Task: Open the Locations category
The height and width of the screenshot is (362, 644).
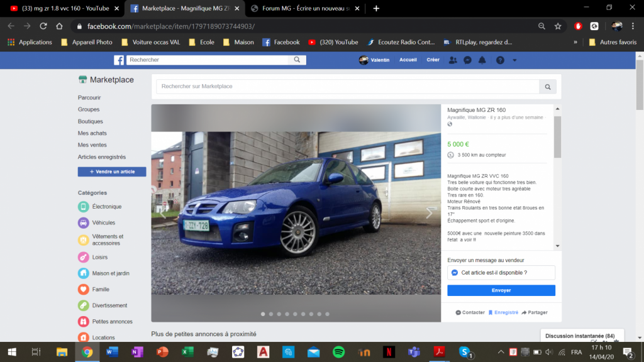Action: [96, 337]
